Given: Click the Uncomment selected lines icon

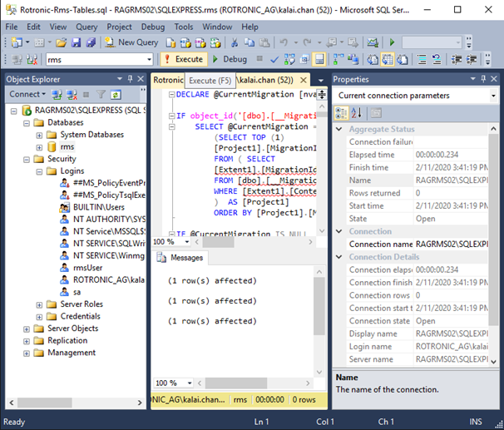Looking at the screenshot, I should click(437, 60).
